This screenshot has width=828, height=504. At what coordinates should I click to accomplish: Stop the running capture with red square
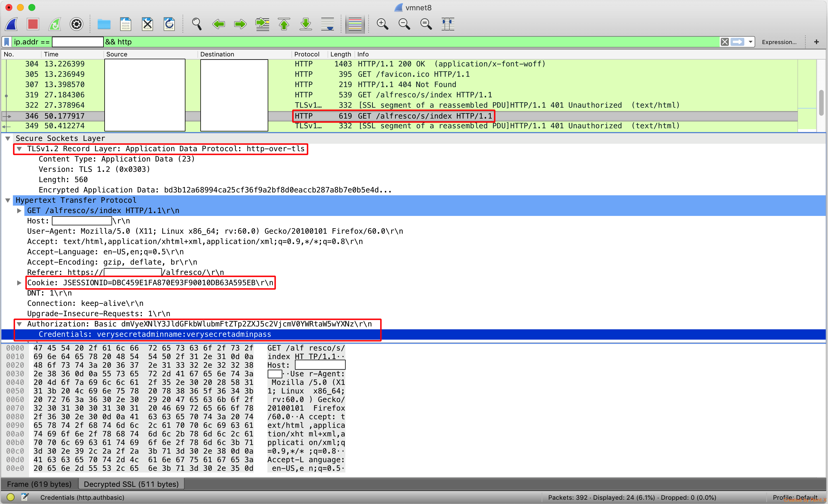[33, 24]
